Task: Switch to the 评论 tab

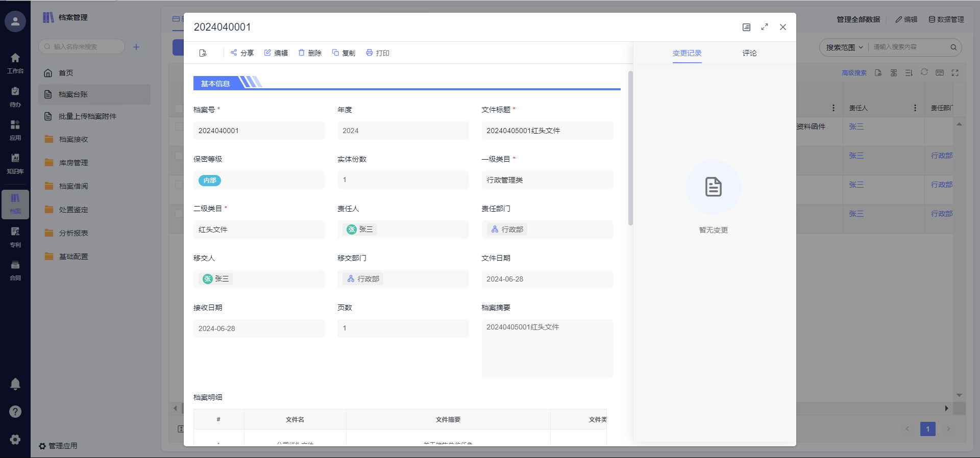Action: [749, 53]
